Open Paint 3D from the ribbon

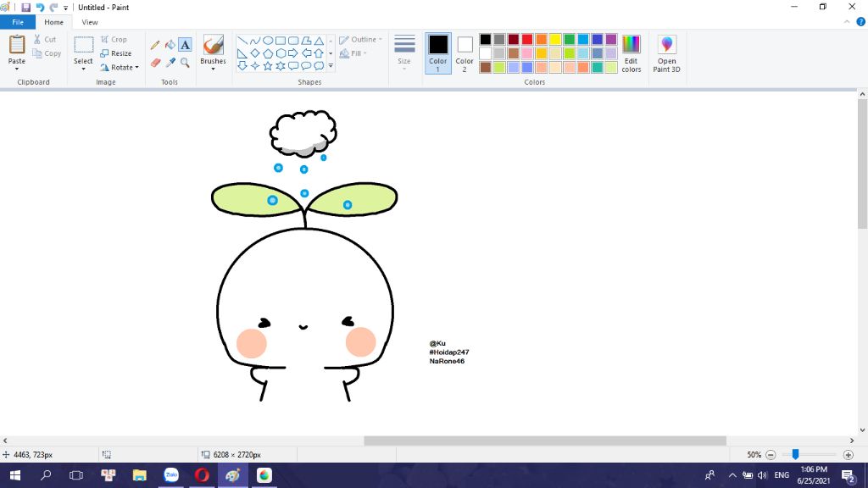(666, 53)
